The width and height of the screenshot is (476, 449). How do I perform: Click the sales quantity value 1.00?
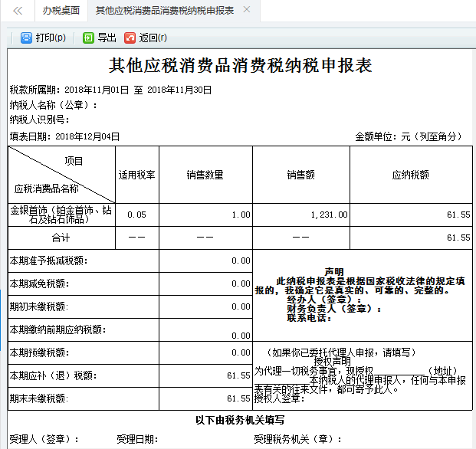(x=241, y=215)
